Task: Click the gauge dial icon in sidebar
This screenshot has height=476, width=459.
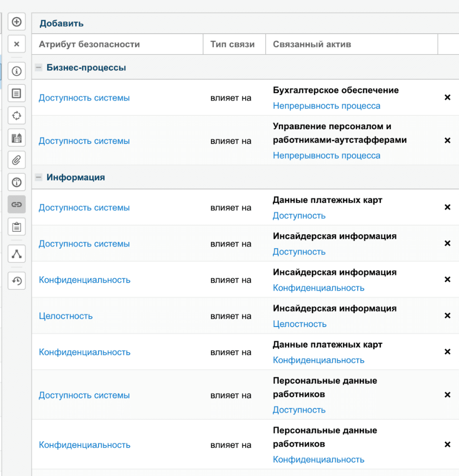Action: [x=17, y=182]
